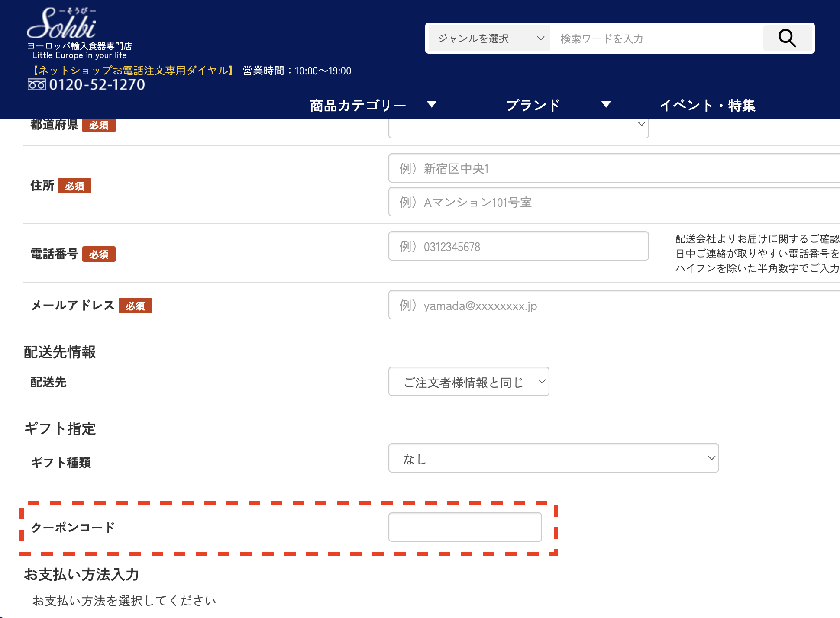
Task: Click the 必須 badge next to メールアドレス
Action: 135,306
